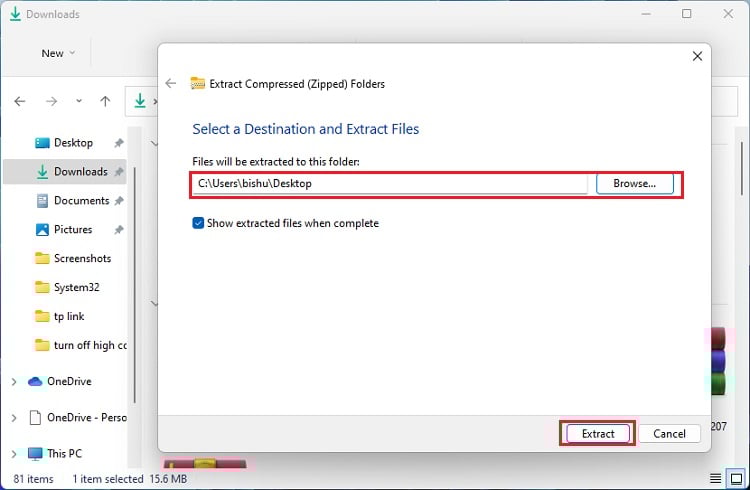Go back using the dialog's back arrow
Viewport: 750px width, 490px height.
(x=171, y=83)
